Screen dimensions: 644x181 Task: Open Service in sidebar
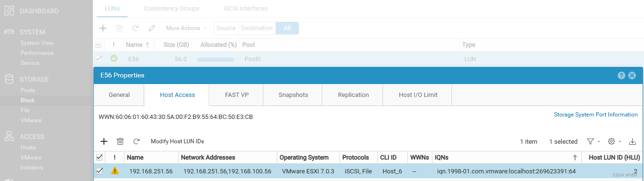click(30, 63)
